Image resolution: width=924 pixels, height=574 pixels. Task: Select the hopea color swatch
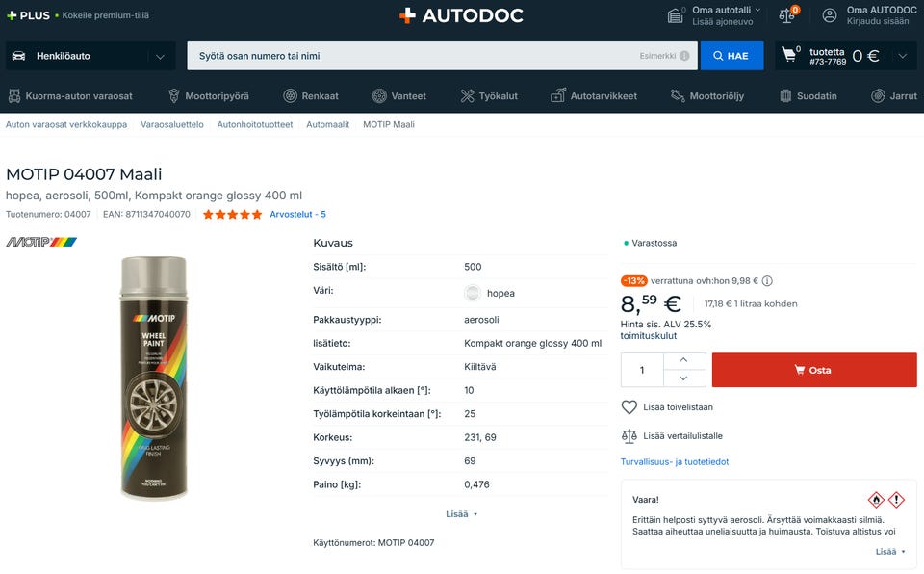click(x=473, y=293)
